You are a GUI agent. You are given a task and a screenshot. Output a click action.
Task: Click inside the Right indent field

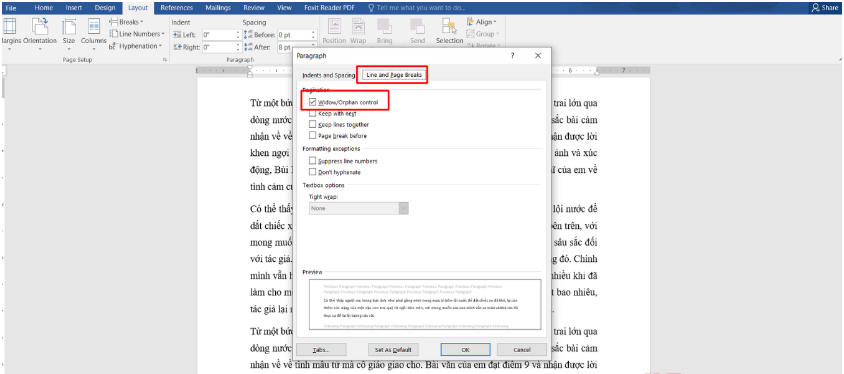click(x=219, y=47)
